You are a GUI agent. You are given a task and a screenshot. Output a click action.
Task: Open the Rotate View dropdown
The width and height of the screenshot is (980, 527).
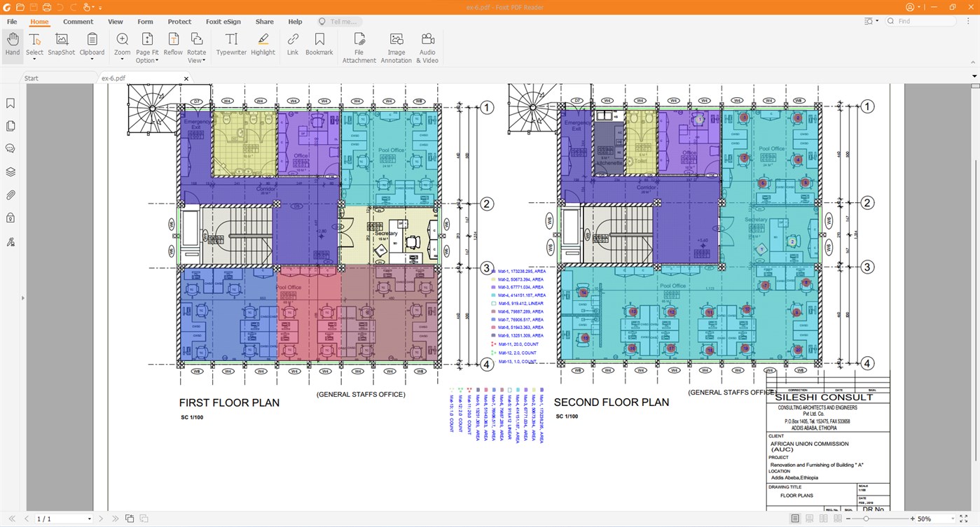(204, 61)
